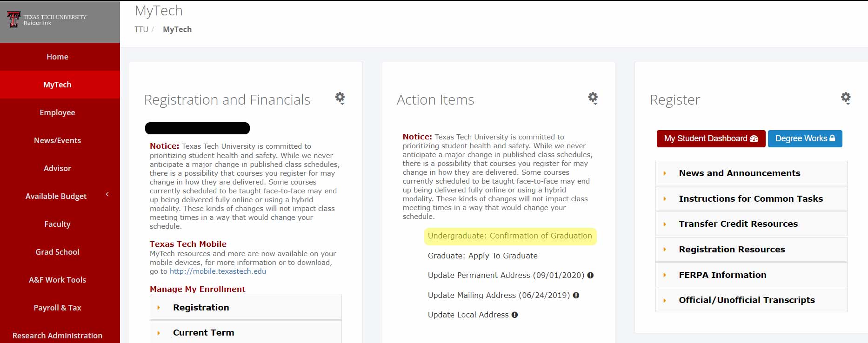The width and height of the screenshot is (868, 343).
Task: Click MyTech breadcrumb text
Action: click(177, 29)
